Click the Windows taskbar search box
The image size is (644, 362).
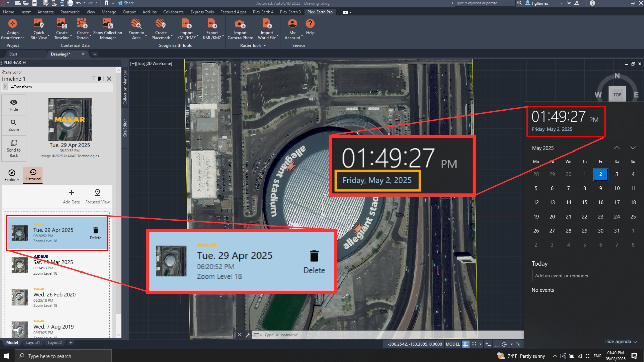[x=63, y=356]
